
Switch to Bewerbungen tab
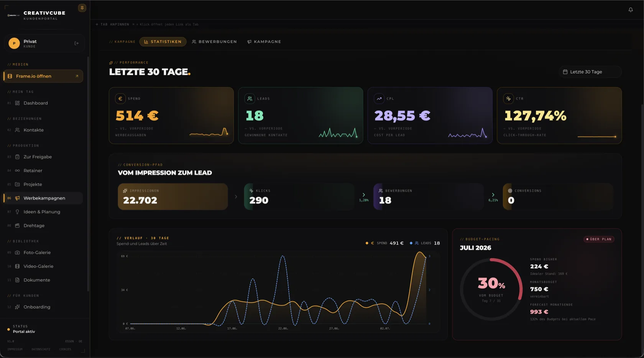214,42
